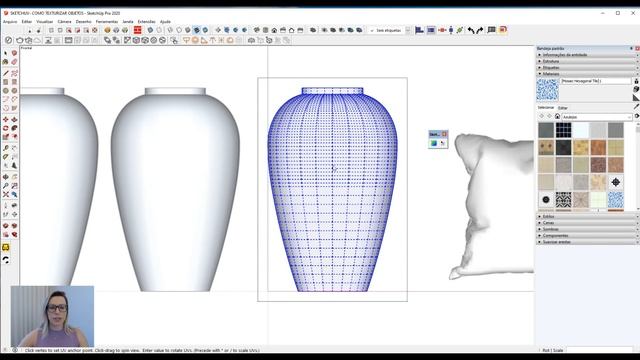Viewport: 640px width, 360px height.
Task: Click the white pillow model
Action: pos(492,207)
